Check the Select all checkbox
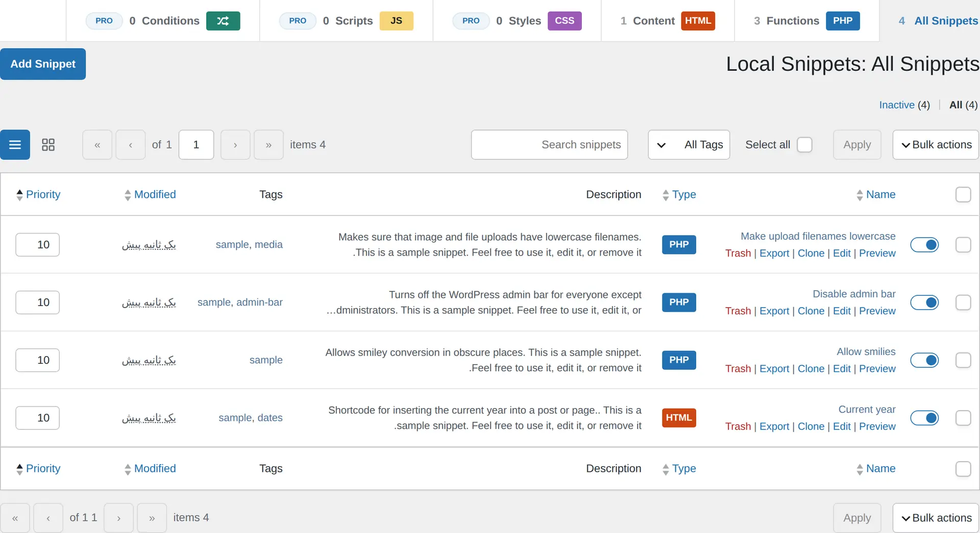This screenshot has height=533, width=980. pos(804,145)
